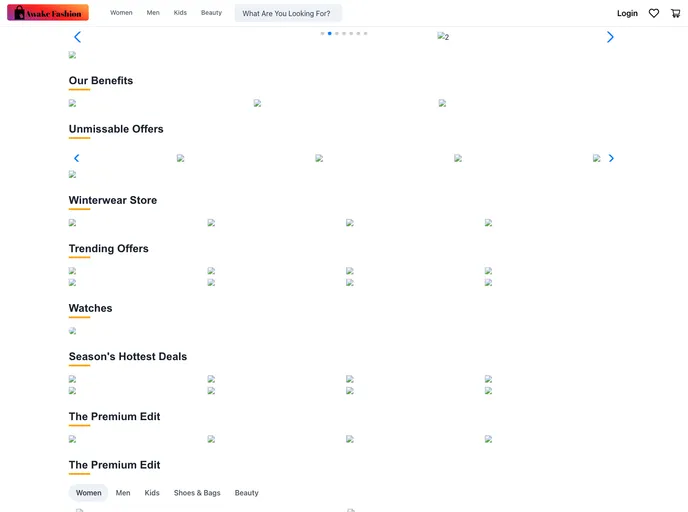Expand the Beauty navigation category
688x512 pixels.
pos(211,13)
